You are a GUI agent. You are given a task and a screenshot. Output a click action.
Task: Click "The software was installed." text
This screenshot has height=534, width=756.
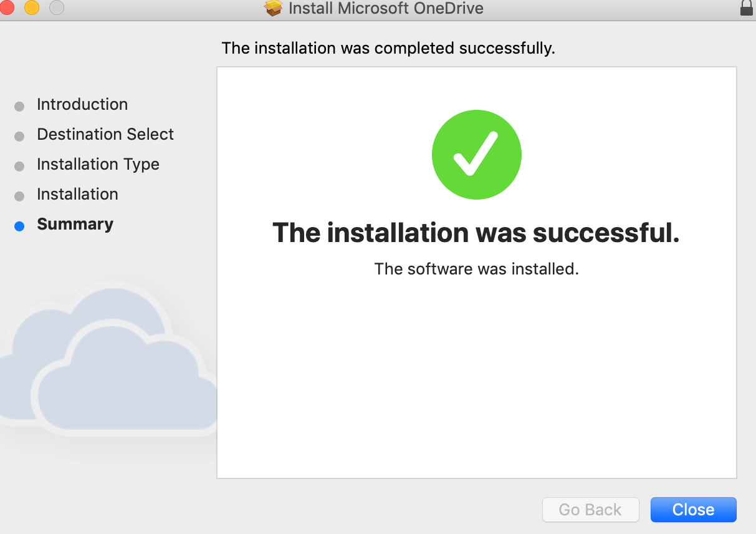tap(476, 269)
